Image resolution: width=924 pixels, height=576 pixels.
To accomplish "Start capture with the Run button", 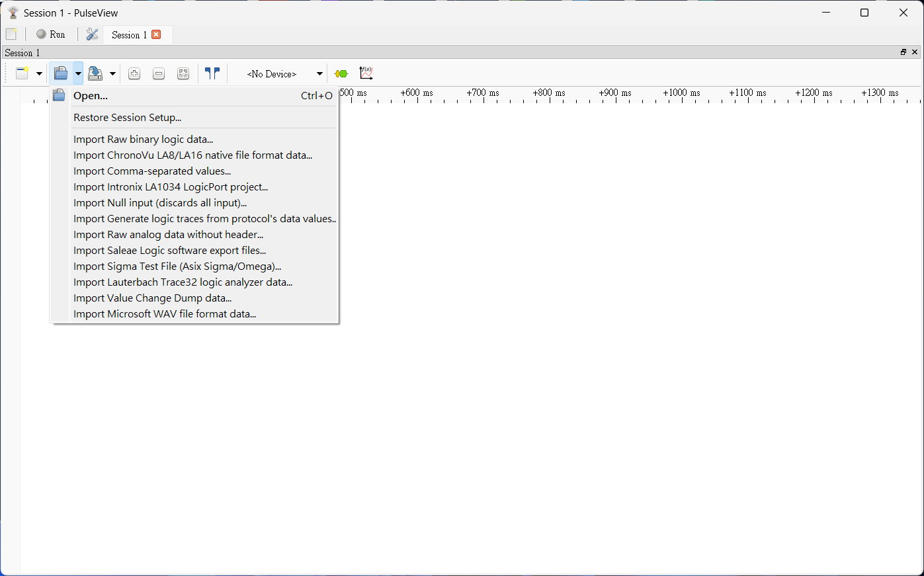I will [x=51, y=34].
